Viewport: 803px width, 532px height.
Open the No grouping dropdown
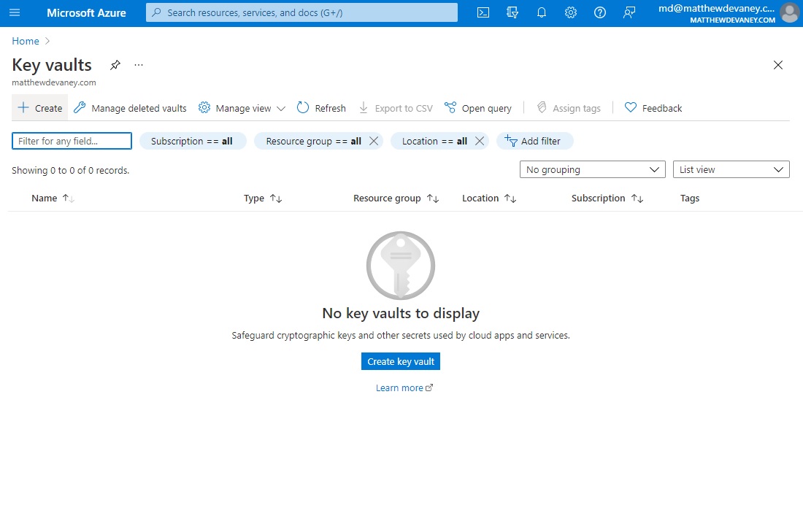[x=591, y=169]
